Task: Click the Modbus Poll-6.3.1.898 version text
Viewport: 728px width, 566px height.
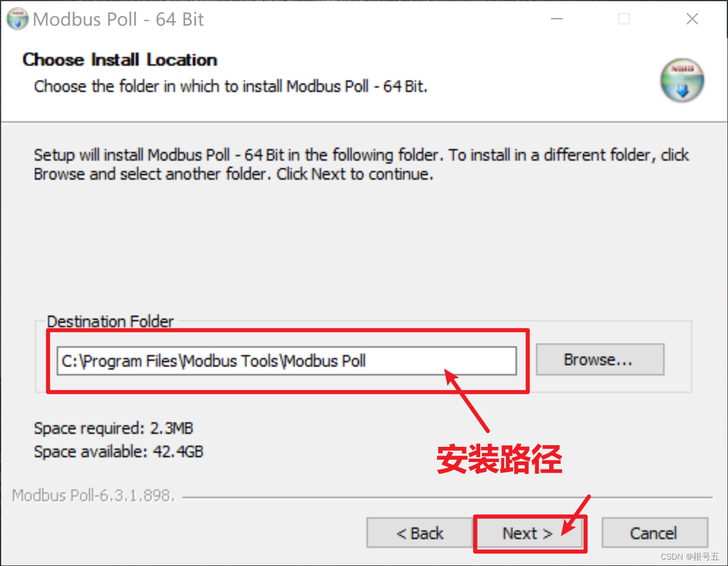Action: tap(93, 495)
